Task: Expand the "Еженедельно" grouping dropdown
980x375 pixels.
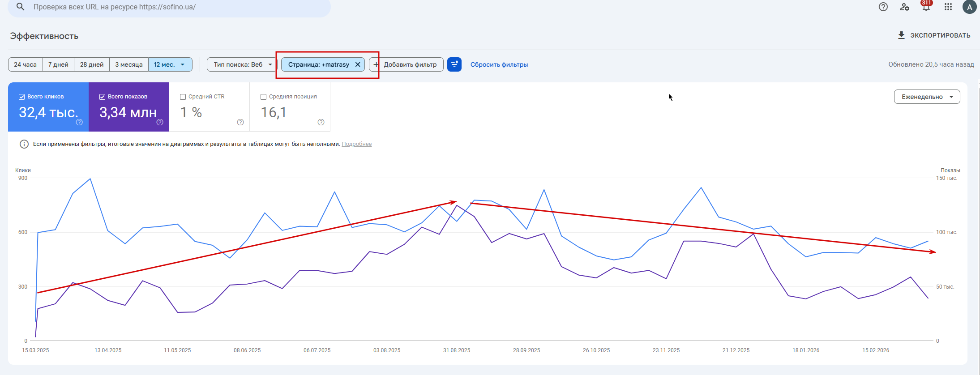Action: [927, 97]
